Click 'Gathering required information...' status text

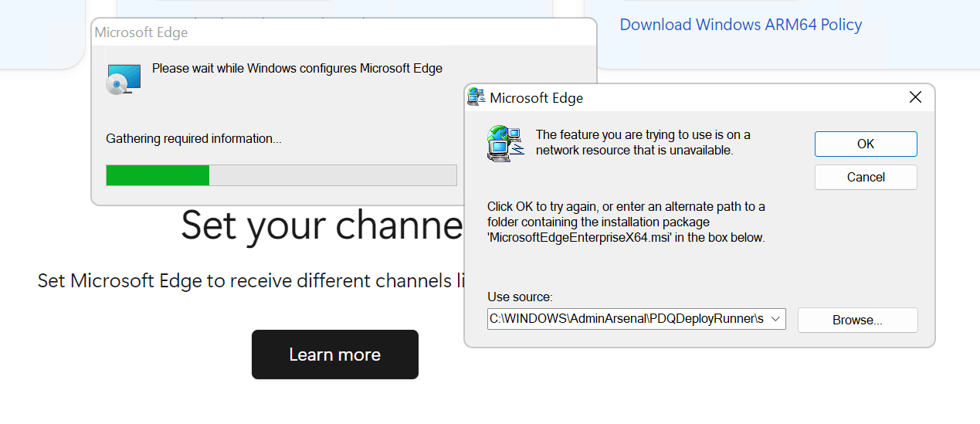pyautogui.click(x=194, y=139)
